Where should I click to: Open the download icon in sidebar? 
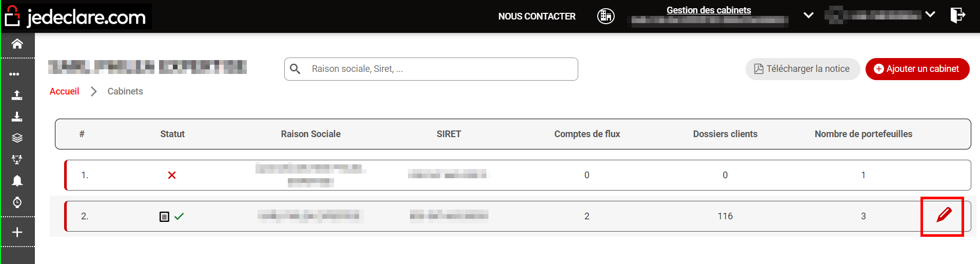point(17,117)
